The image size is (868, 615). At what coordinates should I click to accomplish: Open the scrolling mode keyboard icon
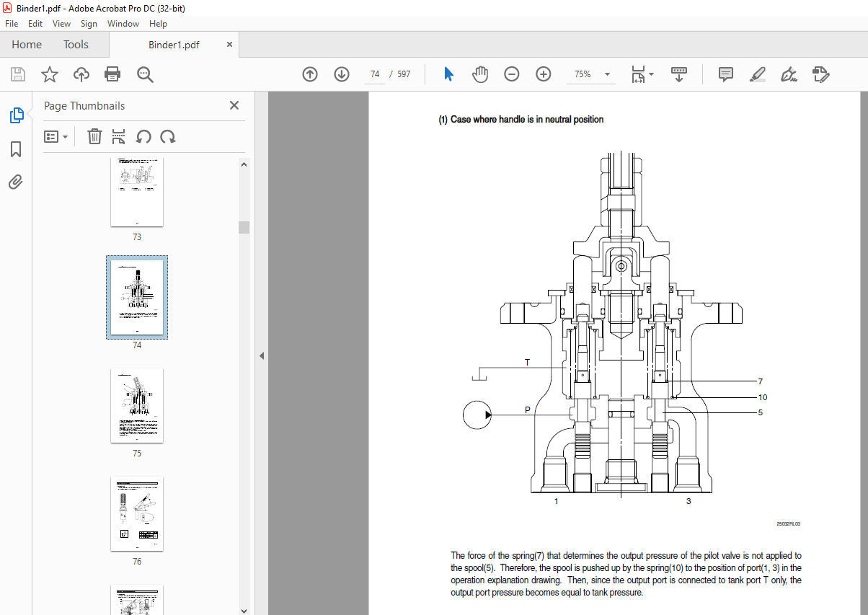click(679, 74)
